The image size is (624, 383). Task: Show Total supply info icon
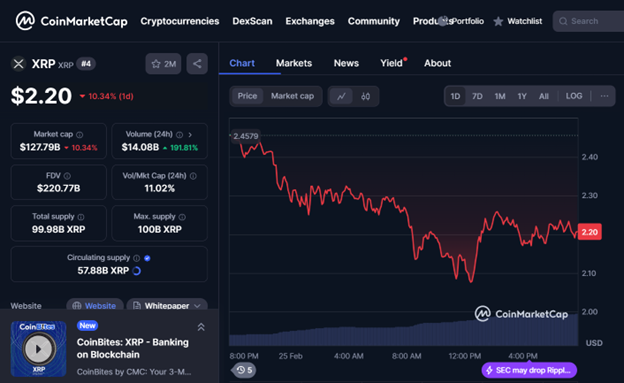pos(81,217)
